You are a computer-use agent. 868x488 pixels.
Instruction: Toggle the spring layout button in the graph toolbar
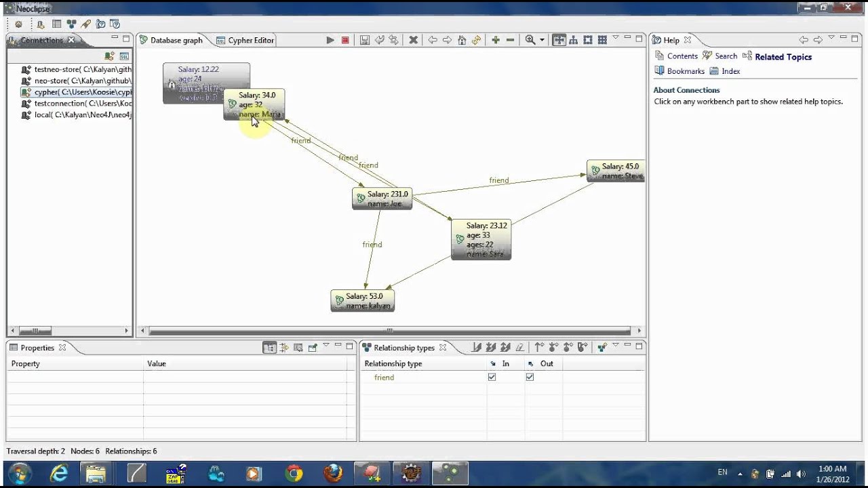559,40
